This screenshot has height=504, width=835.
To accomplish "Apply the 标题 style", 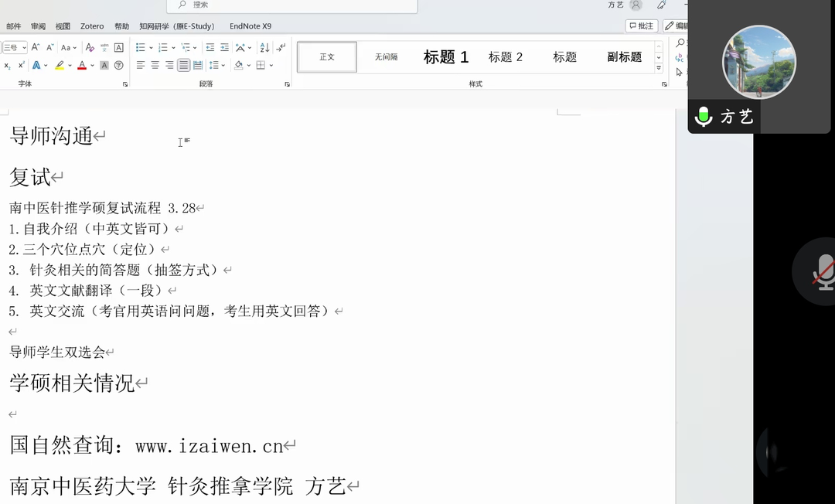I will point(564,57).
